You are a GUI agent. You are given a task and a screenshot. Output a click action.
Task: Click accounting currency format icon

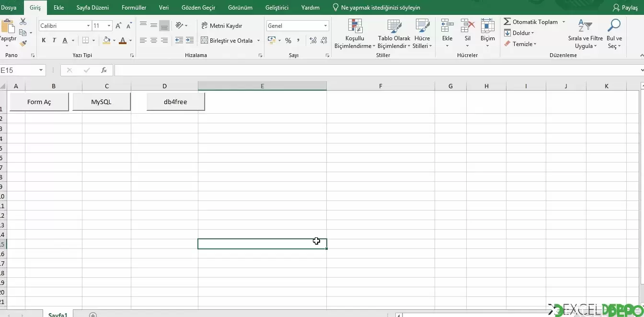pos(273,41)
